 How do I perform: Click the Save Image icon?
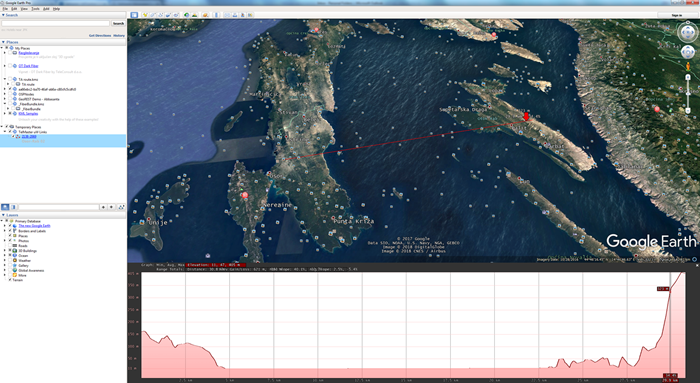242,15
